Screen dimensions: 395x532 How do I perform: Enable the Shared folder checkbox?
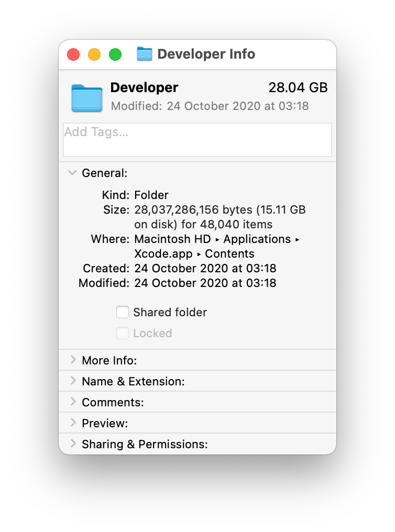click(x=123, y=312)
